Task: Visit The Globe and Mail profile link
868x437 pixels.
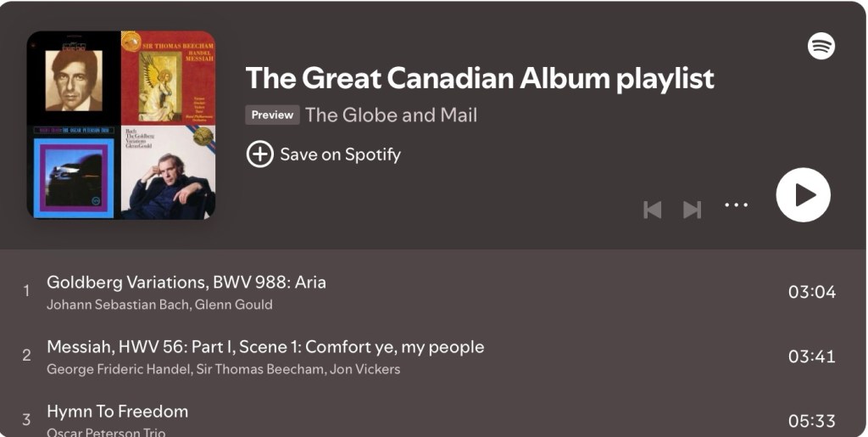Action: [x=391, y=115]
